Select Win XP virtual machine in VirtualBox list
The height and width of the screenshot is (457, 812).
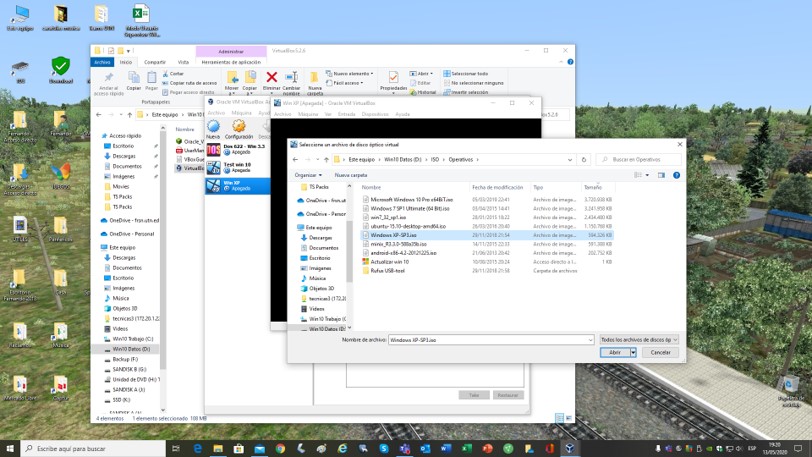pos(238,185)
